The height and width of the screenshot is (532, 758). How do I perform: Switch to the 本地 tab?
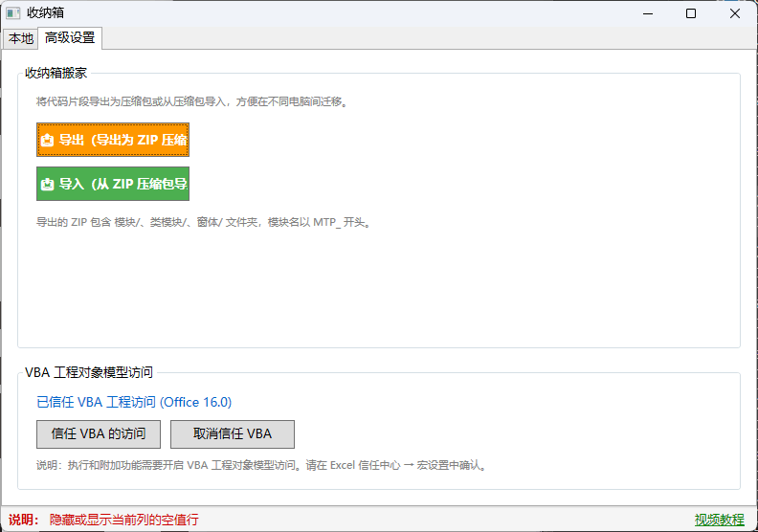[x=21, y=38]
